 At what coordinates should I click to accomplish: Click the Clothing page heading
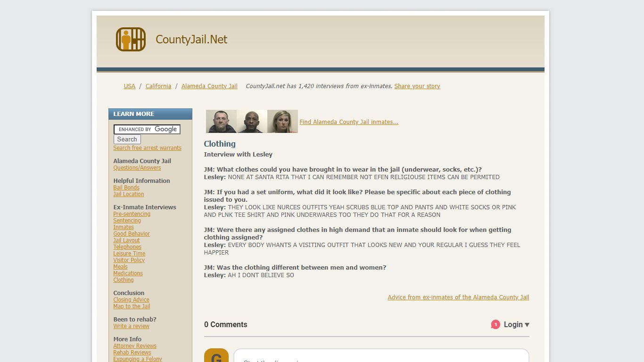tap(220, 144)
